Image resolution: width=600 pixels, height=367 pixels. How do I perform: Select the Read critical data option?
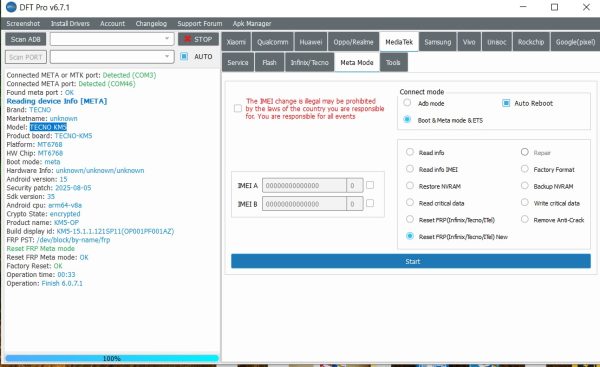point(410,202)
